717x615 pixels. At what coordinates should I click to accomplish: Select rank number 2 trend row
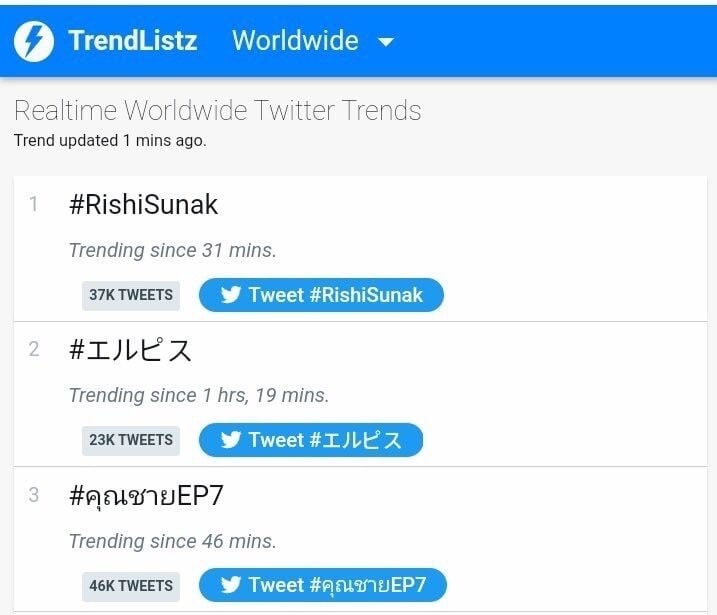34,350
